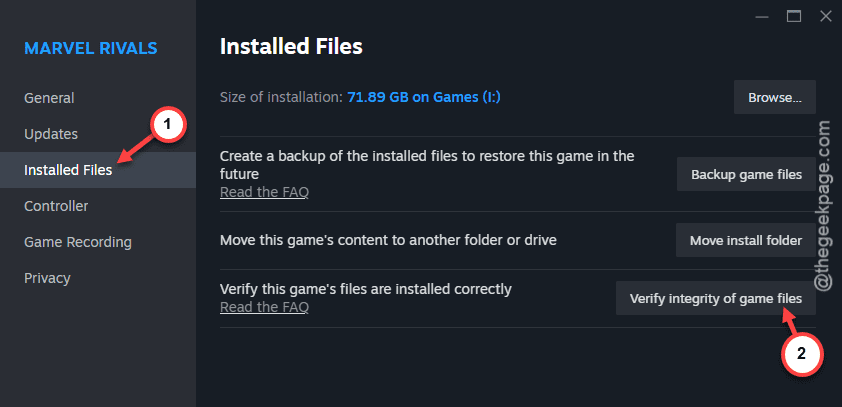Maximize the properties window
Screen dimensions: 842x407
(x=794, y=17)
